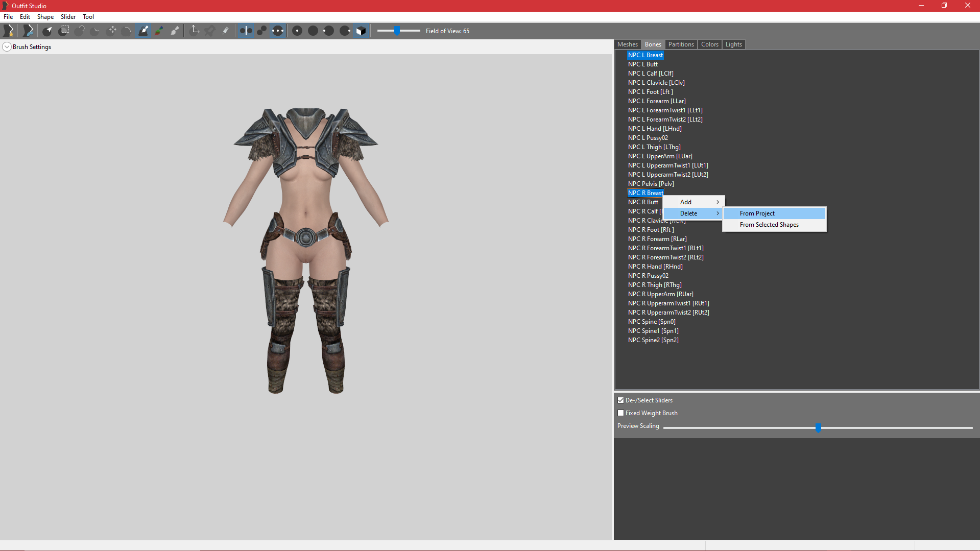This screenshot has width=980, height=551.
Task: Select NPC L Foot [Lft ] bone
Action: pos(651,92)
